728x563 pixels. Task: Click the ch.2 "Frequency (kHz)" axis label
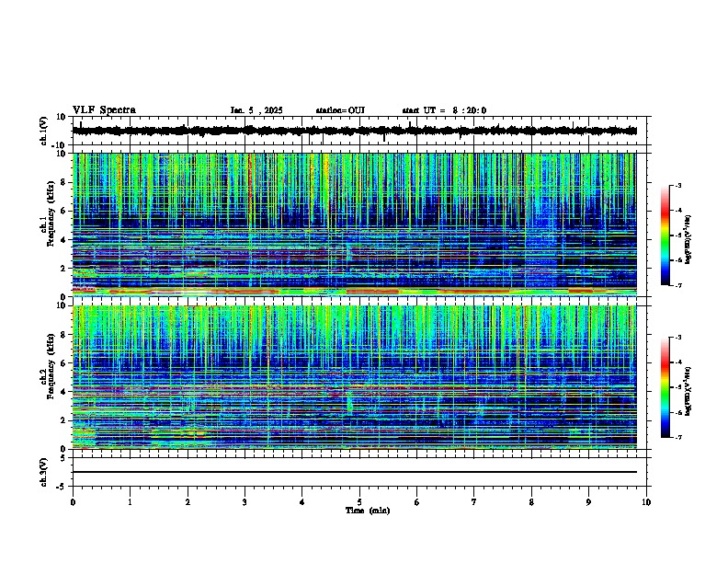click(51, 366)
